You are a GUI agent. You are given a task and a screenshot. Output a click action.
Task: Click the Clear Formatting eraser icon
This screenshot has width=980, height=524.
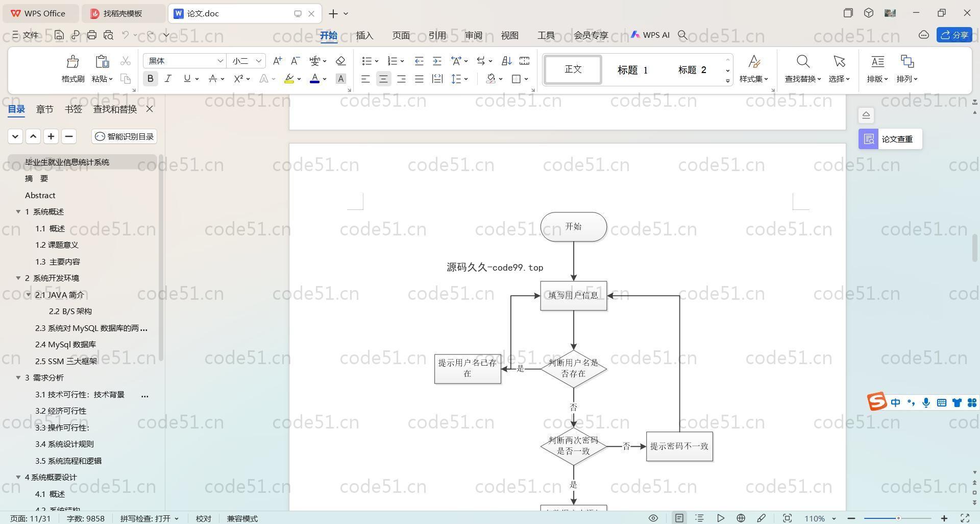click(x=341, y=61)
